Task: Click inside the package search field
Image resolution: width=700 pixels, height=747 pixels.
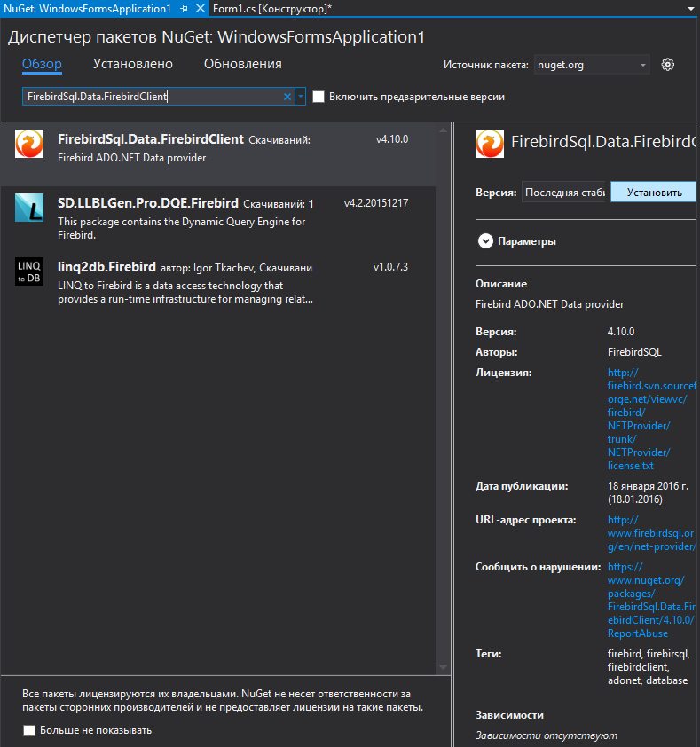Action: tap(153, 97)
